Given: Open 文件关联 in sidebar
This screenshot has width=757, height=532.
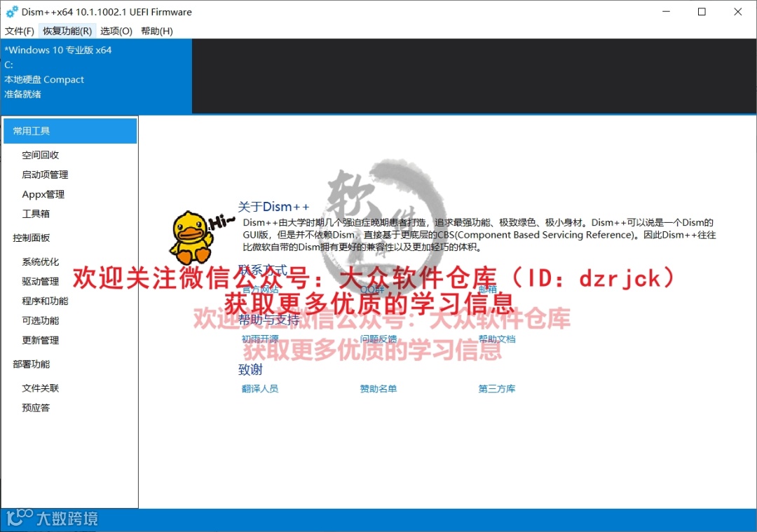Looking at the screenshot, I should 40,388.
